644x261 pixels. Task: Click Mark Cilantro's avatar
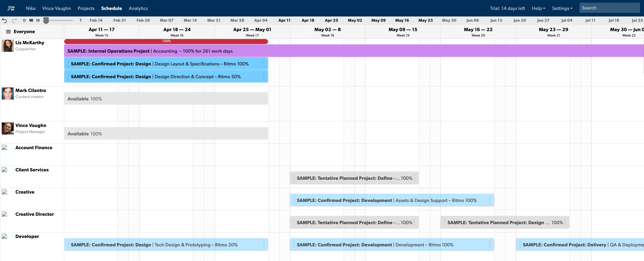(x=8, y=94)
